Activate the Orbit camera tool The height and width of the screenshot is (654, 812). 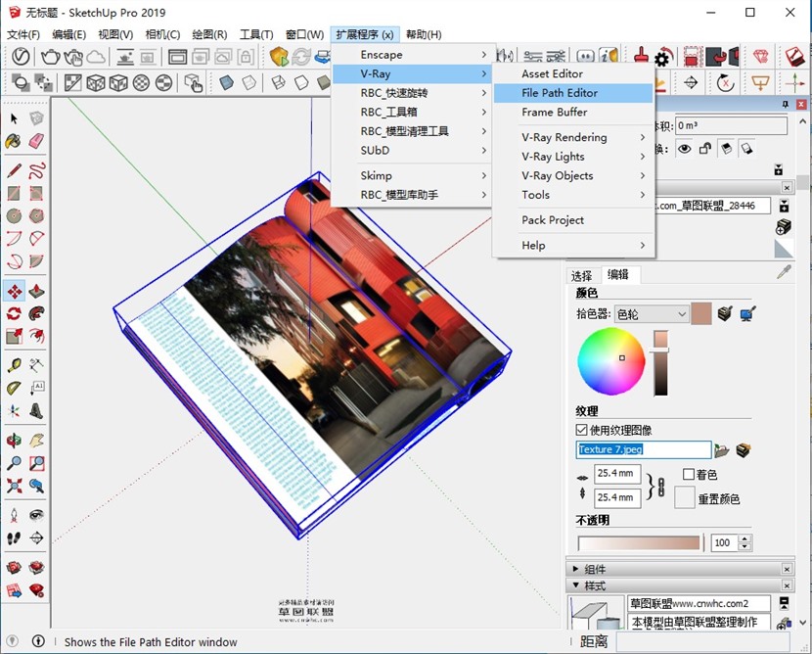14,441
